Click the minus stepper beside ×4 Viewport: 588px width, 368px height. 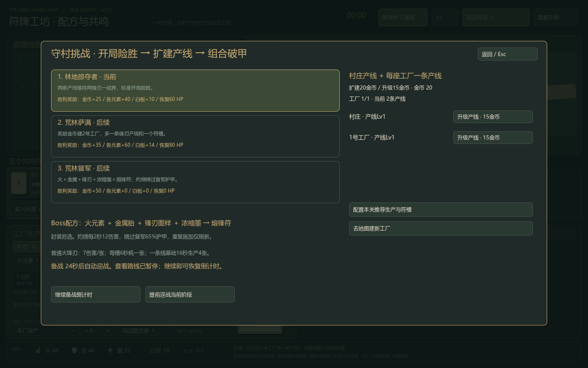coord(73,330)
